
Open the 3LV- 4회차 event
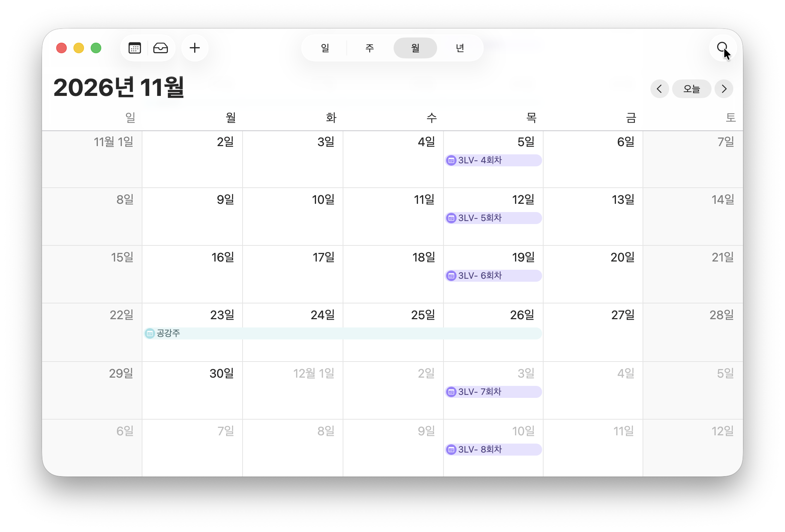tap(493, 160)
